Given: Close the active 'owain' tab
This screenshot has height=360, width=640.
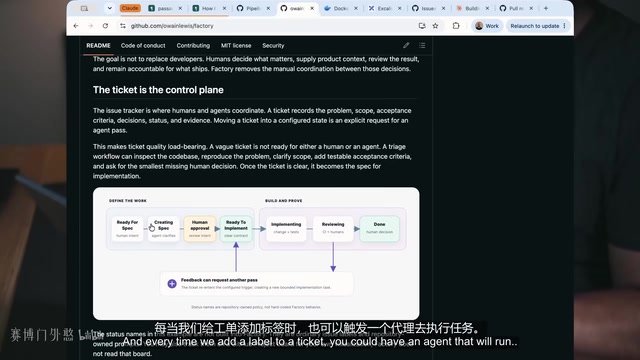Looking at the screenshot, I should pos(312,8).
